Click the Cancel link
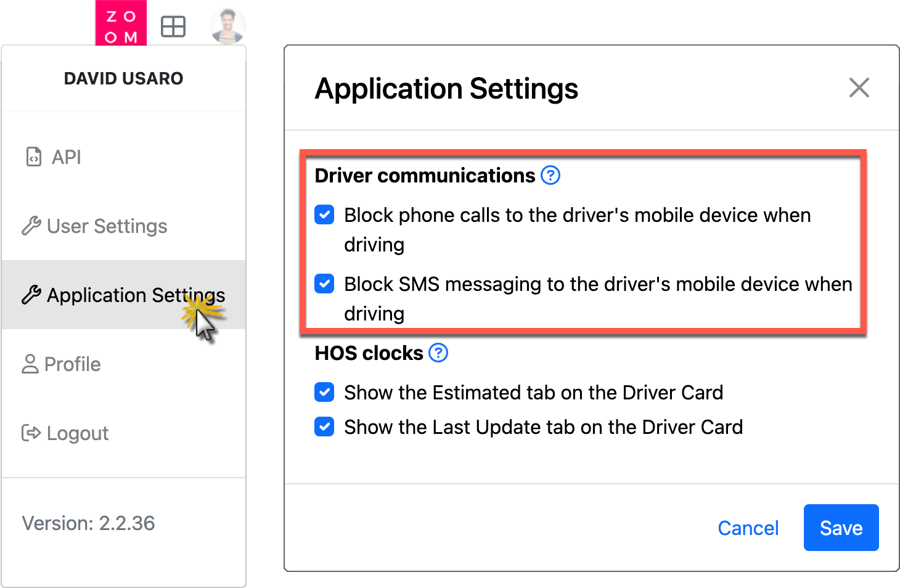The height and width of the screenshot is (588, 900). (748, 528)
